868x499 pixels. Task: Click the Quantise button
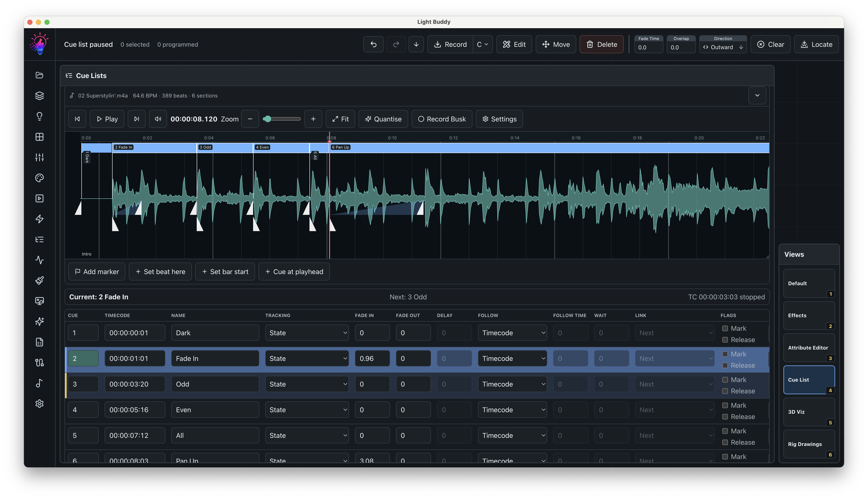coord(383,119)
